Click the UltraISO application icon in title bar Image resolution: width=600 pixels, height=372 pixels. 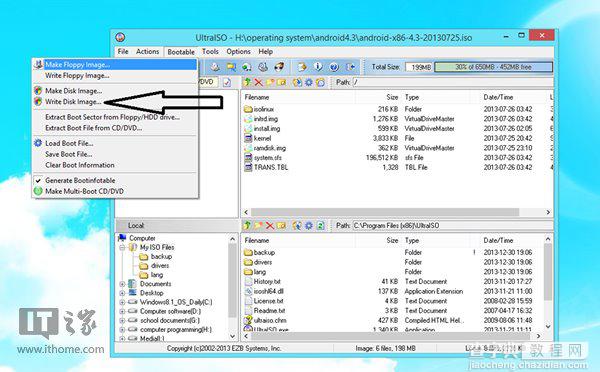tap(121, 37)
